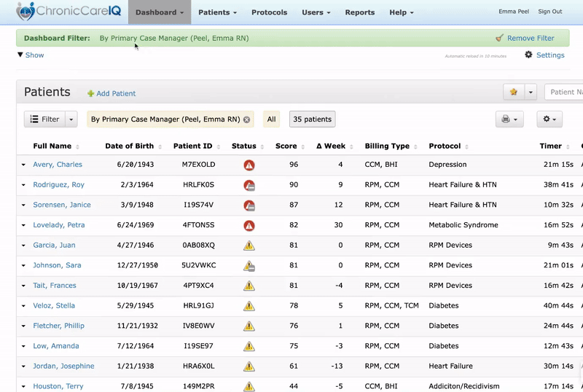
Task: Click the printer icon button
Action: pos(508,119)
